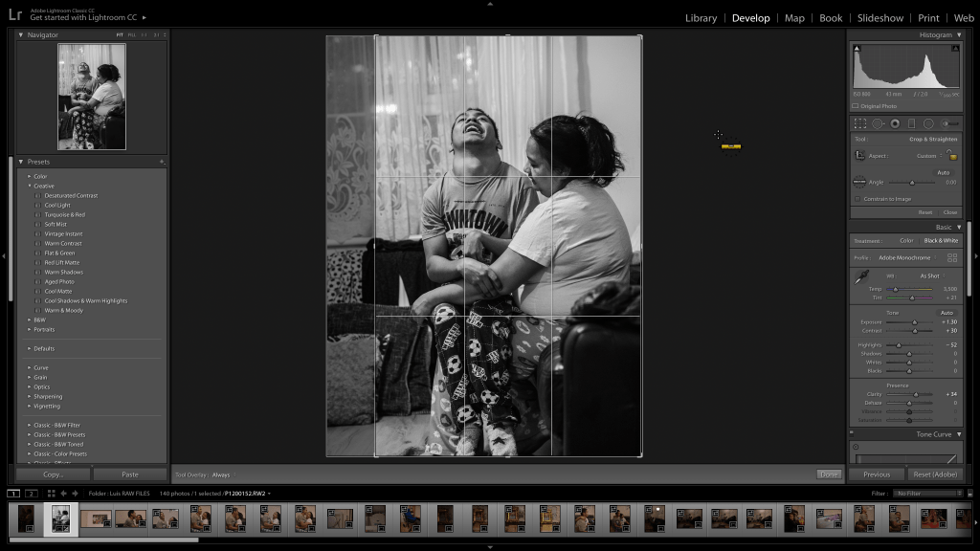Image resolution: width=980 pixels, height=551 pixels.
Task: Pick the White Balance eyedropper tool
Action: click(x=861, y=277)
